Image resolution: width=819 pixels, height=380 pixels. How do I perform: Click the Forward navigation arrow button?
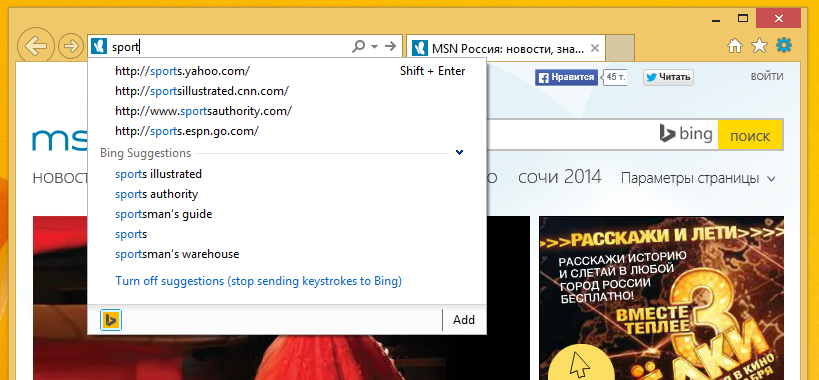70,46
